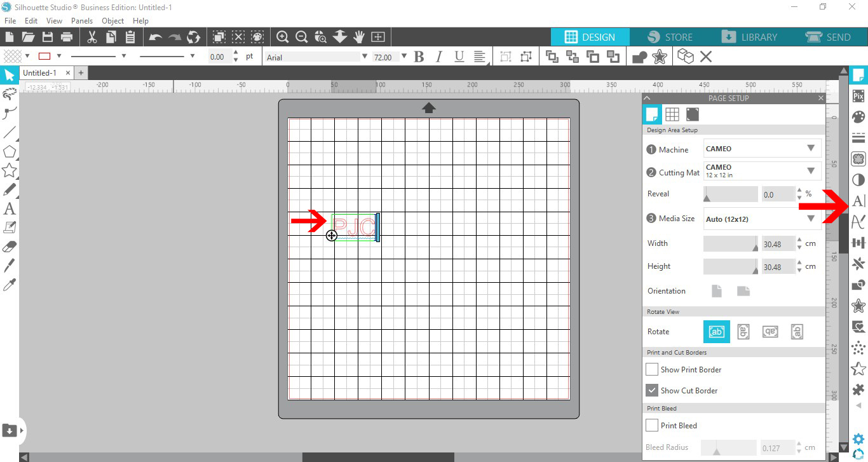This screenshot has width=868, height=462.
Task: Open the File menu
Action: click(x=10, y=21)
